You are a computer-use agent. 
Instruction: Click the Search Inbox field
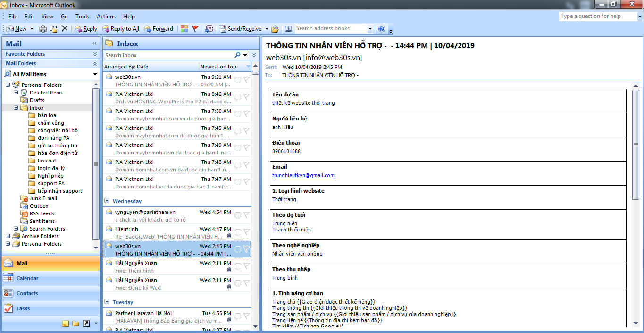point(169,55)
